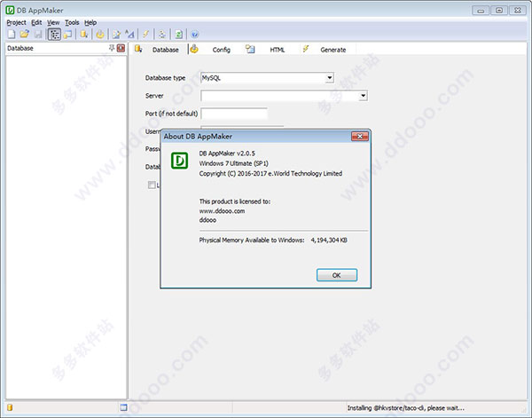
Task: Click the green refresh toolbar icon
Action: pyautogui.click(x=178, y=34)
